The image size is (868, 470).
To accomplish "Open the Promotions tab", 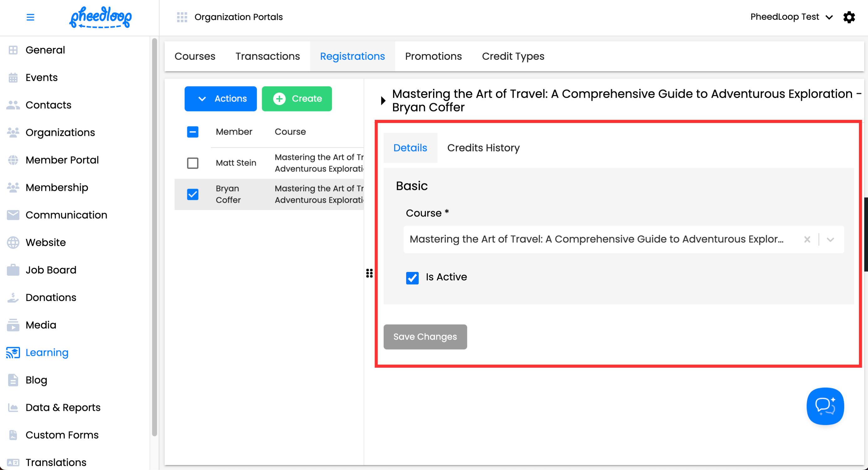I will click(433, 56).
